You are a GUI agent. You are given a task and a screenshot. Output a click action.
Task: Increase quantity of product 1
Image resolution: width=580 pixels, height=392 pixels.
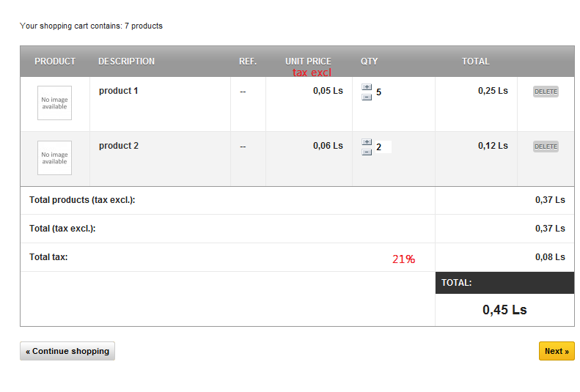[367, 87]
